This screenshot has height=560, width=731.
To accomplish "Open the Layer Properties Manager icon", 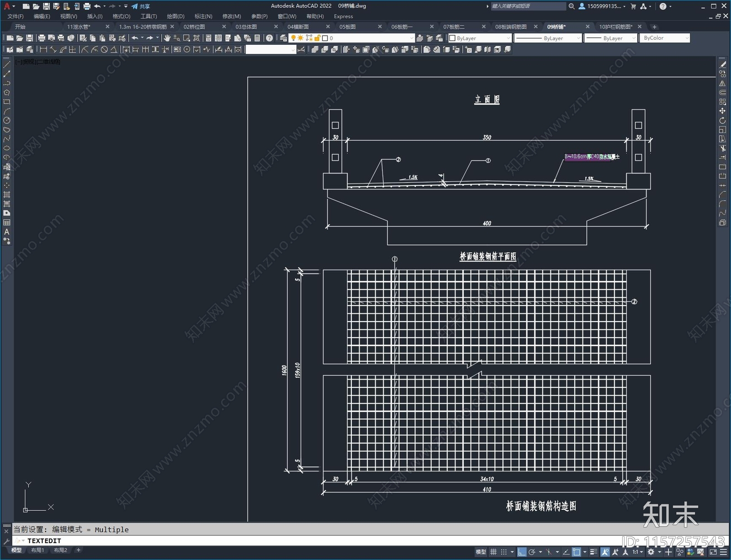I will point(283,38).
